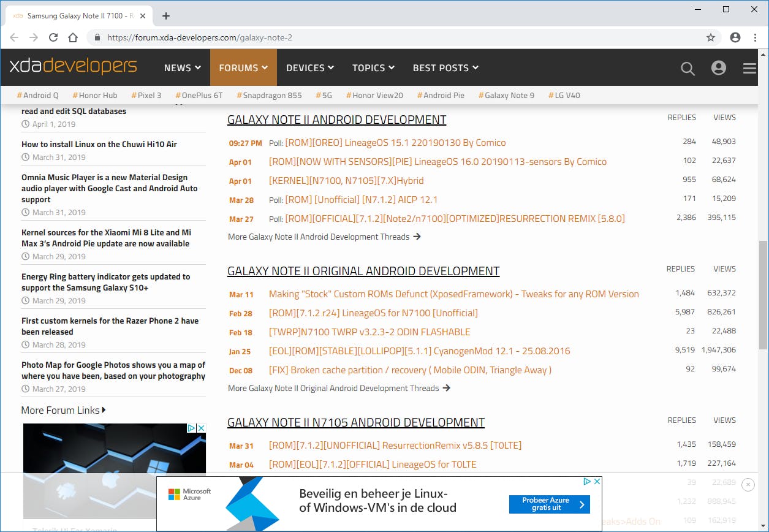
Task: Close the bottom Azure ad with X
Action: [x=597, y=482]
